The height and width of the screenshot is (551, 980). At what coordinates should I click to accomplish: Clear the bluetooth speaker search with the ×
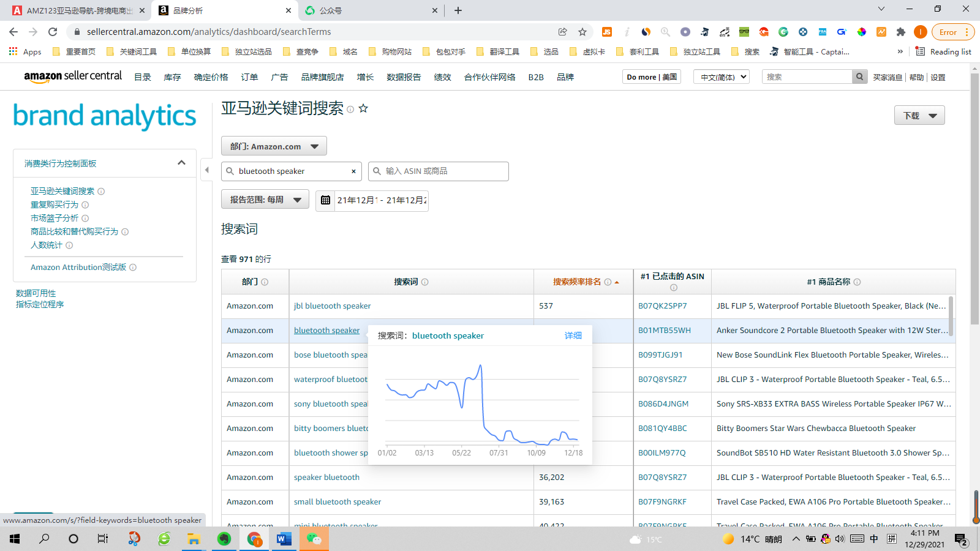(x=353, y=171)
